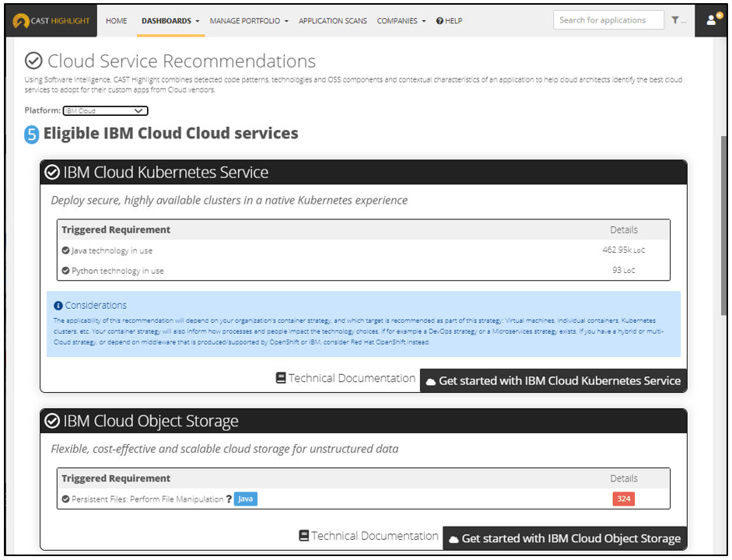Click the user profile icon with notification badge
Image resolution: width=732 pixels, height=560 pixels.
(x=710, y=19)
